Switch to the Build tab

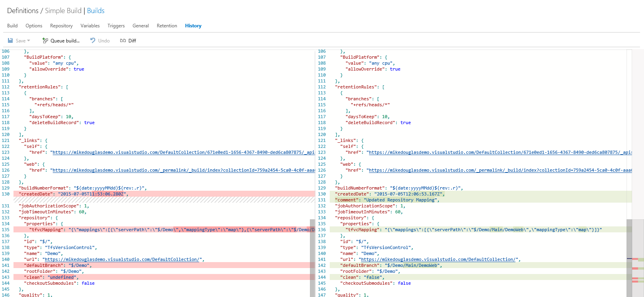[12, 26]
